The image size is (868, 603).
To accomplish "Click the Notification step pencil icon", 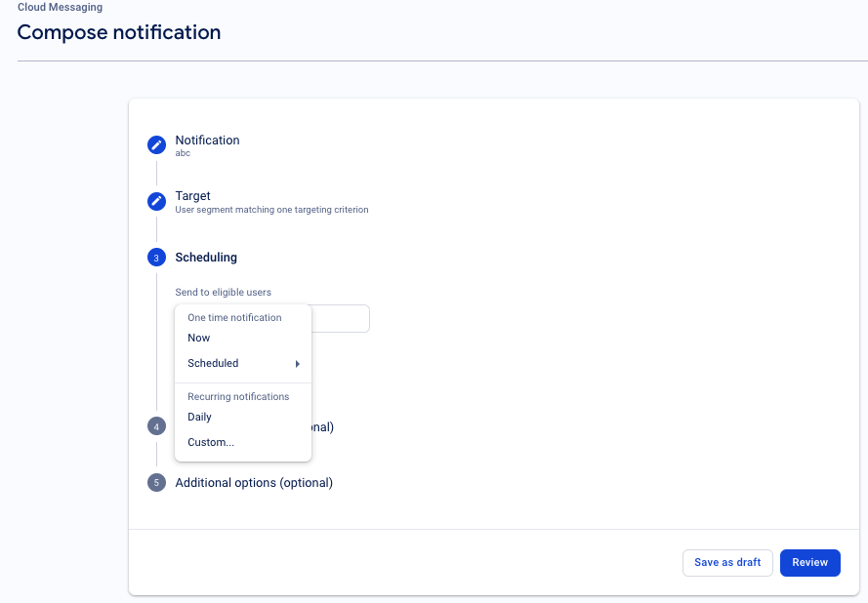I will tap(156, 145).
